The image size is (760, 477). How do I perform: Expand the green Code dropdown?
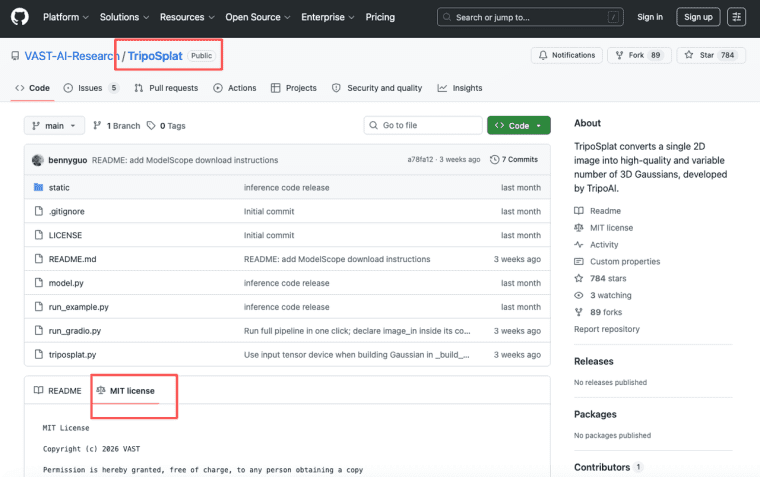[519, 126]
